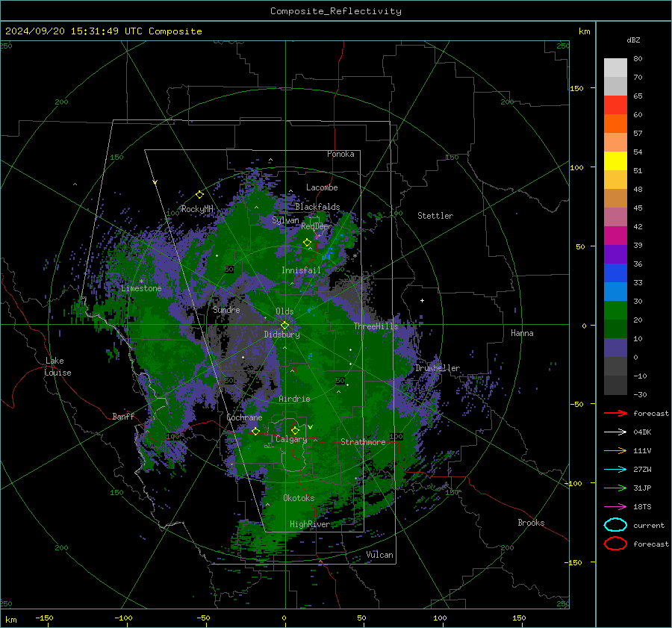The height and width of the screenshot is (628, 672).
Task: Click the Olds town label
Action: 284,311
